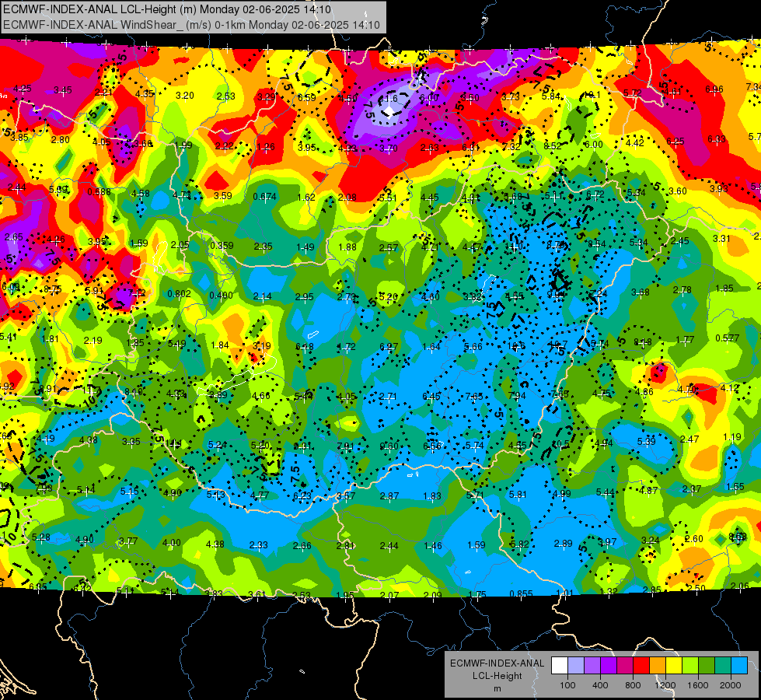Click the wind shear value '3.77'

[128, 541]
